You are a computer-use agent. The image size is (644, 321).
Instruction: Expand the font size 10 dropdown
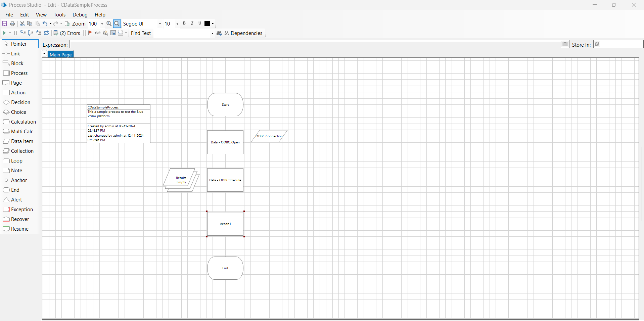(x=177, y=24)
